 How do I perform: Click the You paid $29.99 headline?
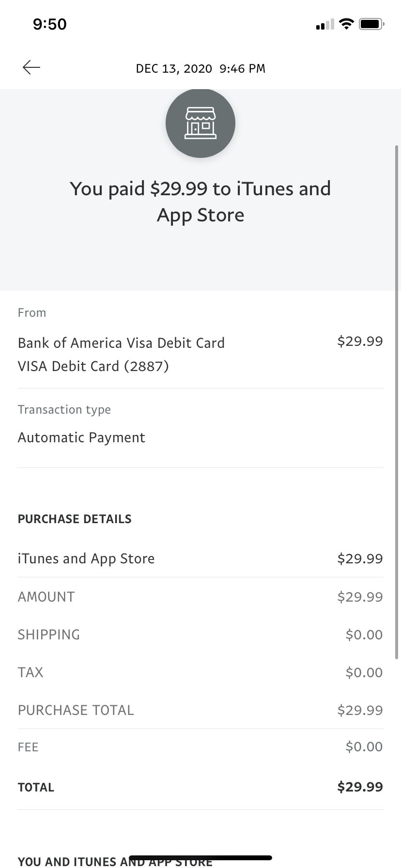[x=200, y=201]
